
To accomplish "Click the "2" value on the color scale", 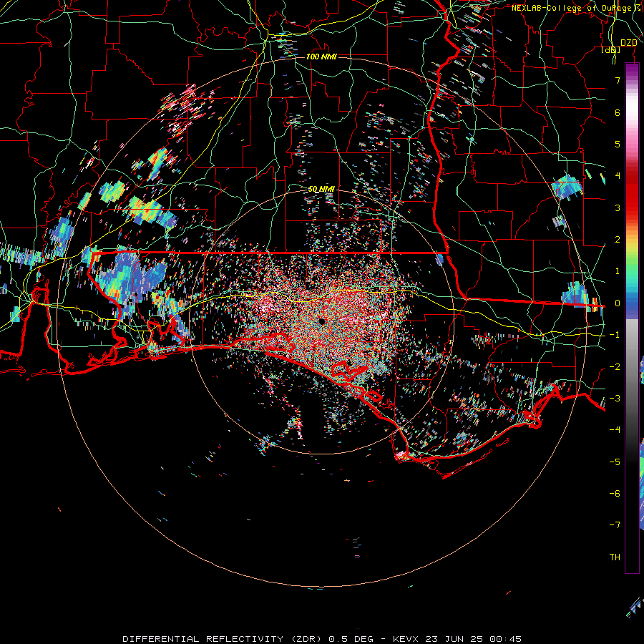I will click(x=618, y=240).
